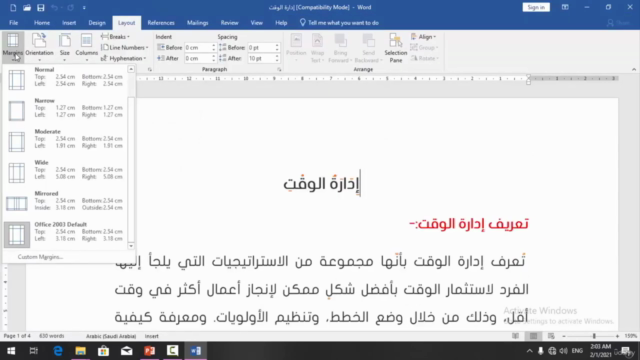Open Custom Margins dialog
Viewport: 640px width, 360px height.
tap(40, 257)
